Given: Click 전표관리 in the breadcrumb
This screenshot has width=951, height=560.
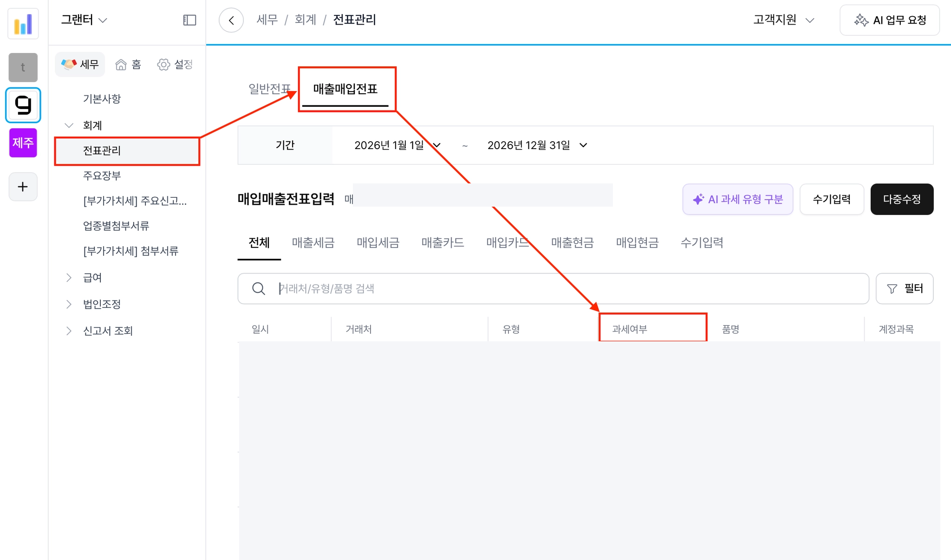Looking at the screenshot, I should (354, 20).
